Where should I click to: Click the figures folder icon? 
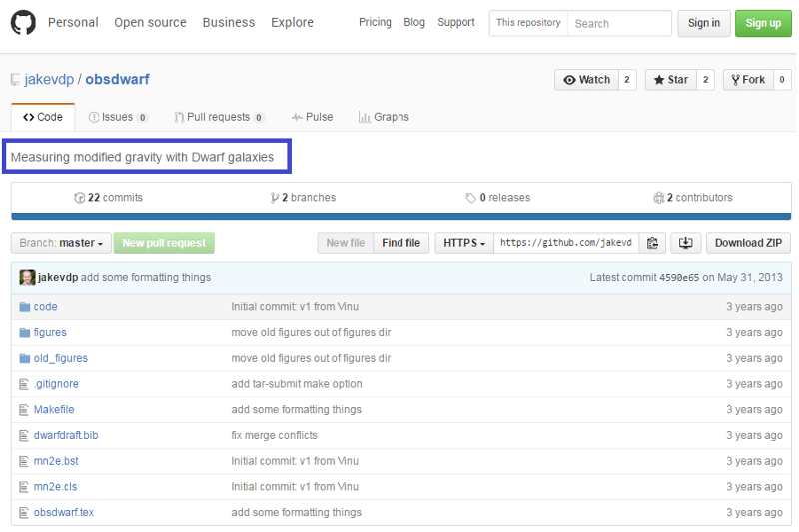(x=24, y=333)
